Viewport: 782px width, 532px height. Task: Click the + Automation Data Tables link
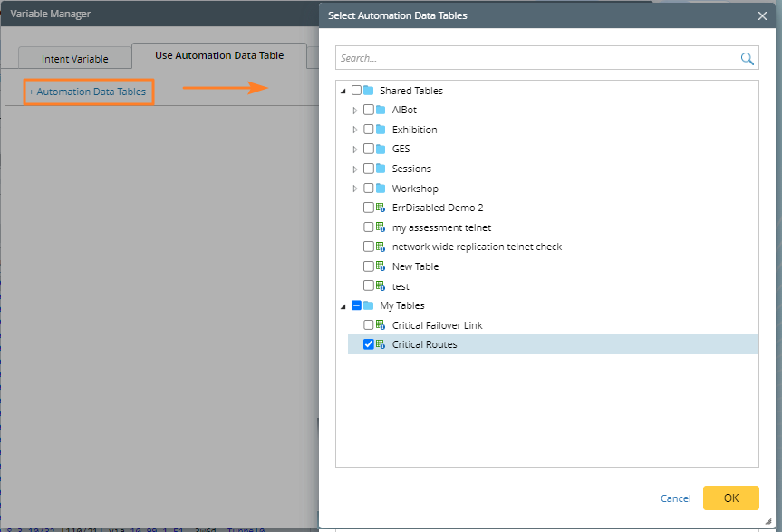(x=87, y=92)
